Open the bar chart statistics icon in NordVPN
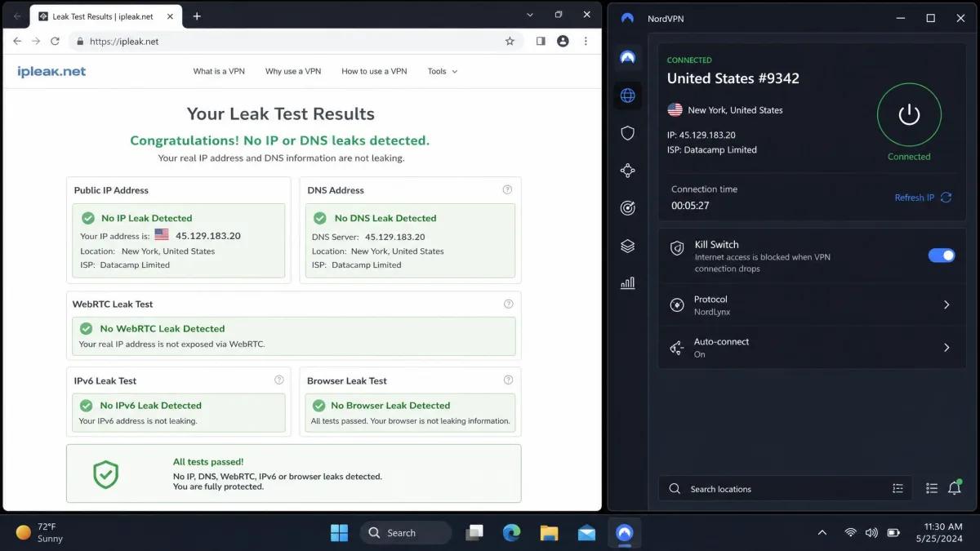 627,283
